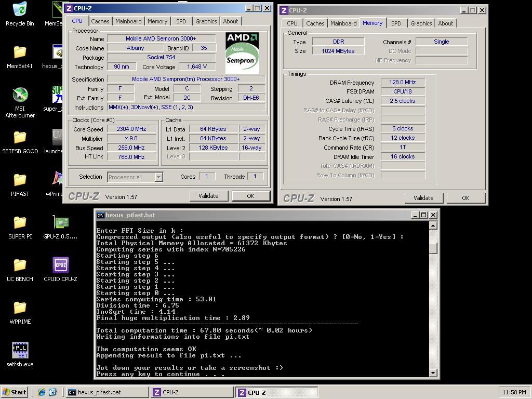This screenshot has height=399, width=532.
Task: Switch to CPU tab in right CPU-Z window
Action: click(x=292, y=23)
